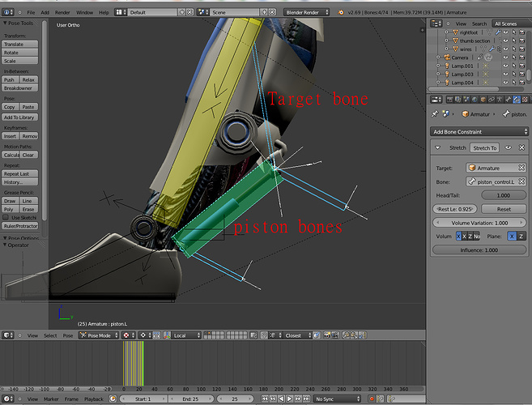
Task: Click the rightfoot wrench modifier icon
Action: click(x=498, y=32)
